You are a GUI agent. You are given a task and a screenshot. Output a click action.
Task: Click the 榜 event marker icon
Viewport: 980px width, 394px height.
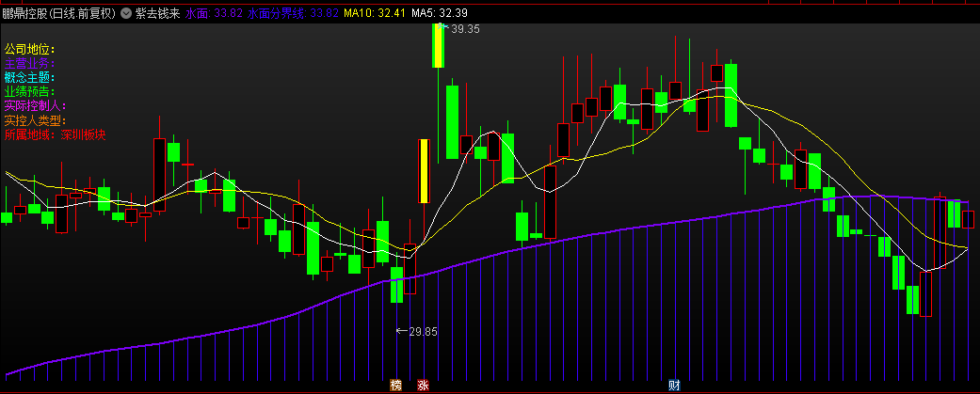395,386
